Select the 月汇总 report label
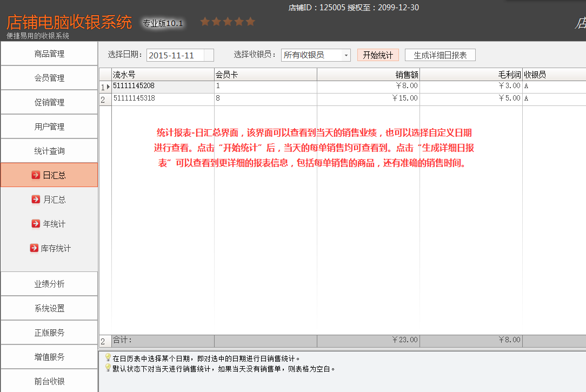This screenshot has height=392, width=586. pyautogui.click(x=54, y=200)
